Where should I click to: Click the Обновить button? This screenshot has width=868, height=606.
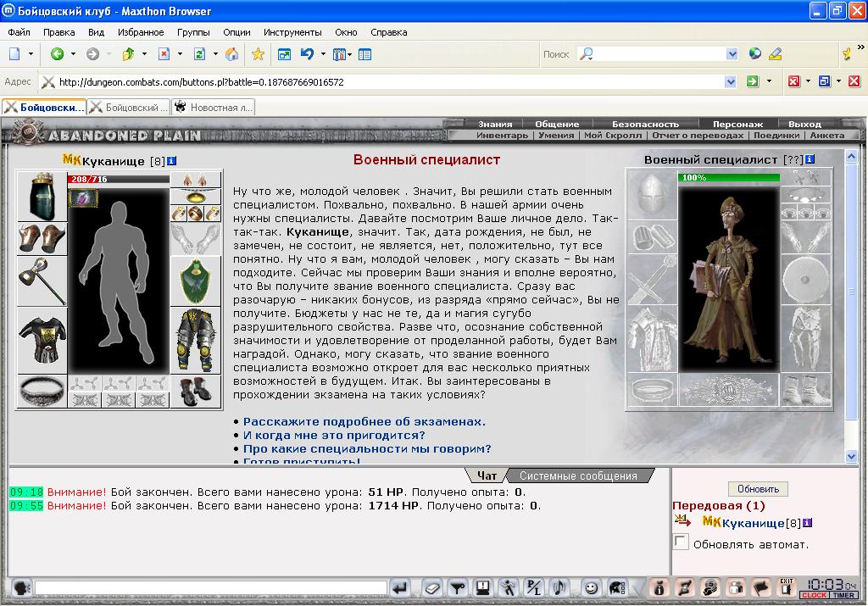pyautogui.click(x=758, y=489)
